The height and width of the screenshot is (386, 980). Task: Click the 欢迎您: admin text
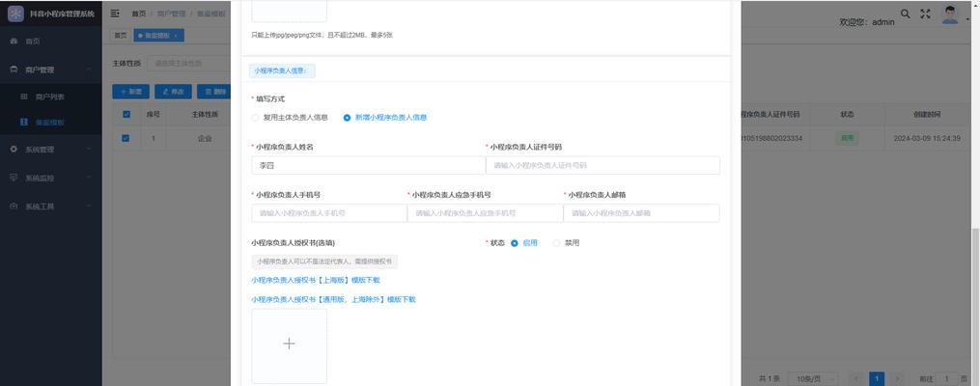tap(867, 22)
